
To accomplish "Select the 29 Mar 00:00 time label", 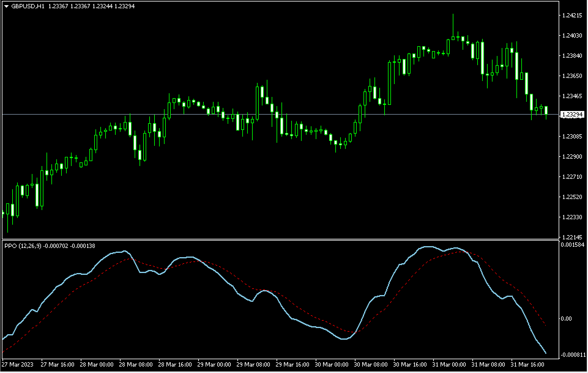I will (214, 365).
